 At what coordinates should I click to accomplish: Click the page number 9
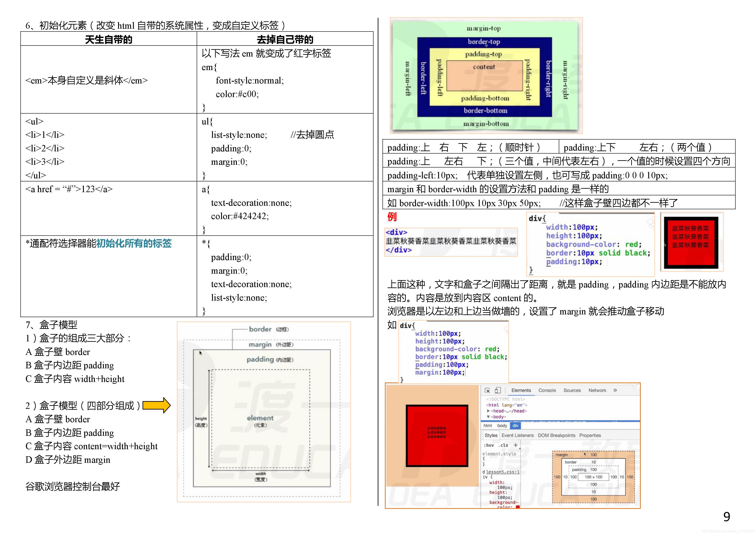pos(727,516)
